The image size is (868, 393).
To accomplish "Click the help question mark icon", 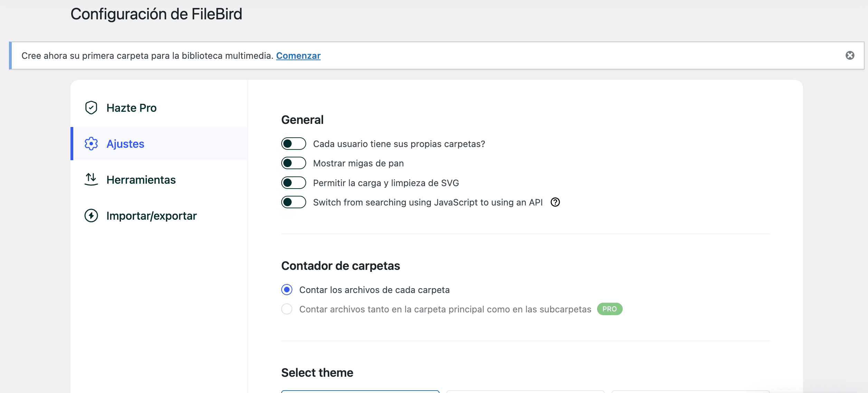I will point(555,202).
